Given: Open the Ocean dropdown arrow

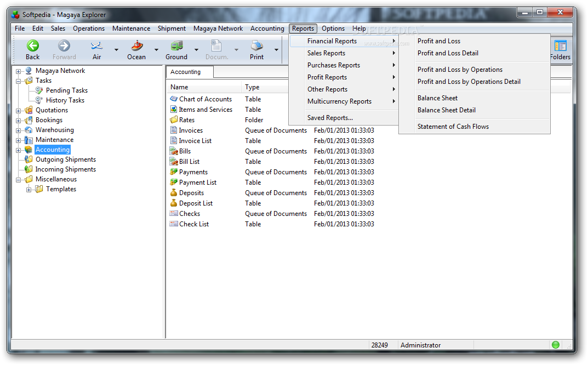Looking at the screenshot, I should point(156,49).
